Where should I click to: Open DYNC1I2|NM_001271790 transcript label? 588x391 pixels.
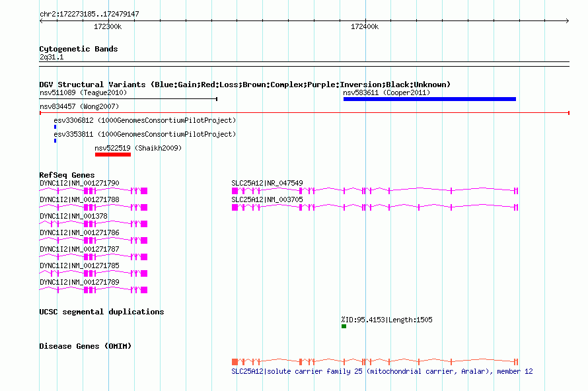pyautogui.click(x=79, y=183)
